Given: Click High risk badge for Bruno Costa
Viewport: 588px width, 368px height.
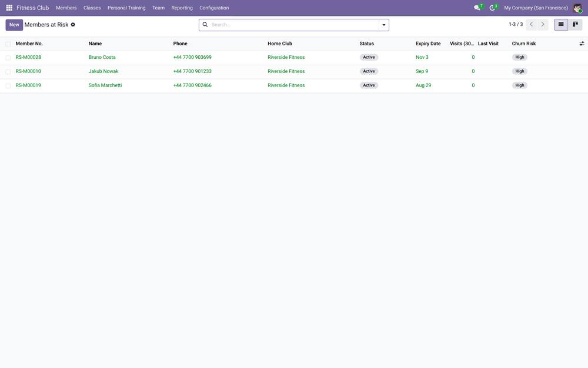Looking at the screenshot, I should click(520, 58).
